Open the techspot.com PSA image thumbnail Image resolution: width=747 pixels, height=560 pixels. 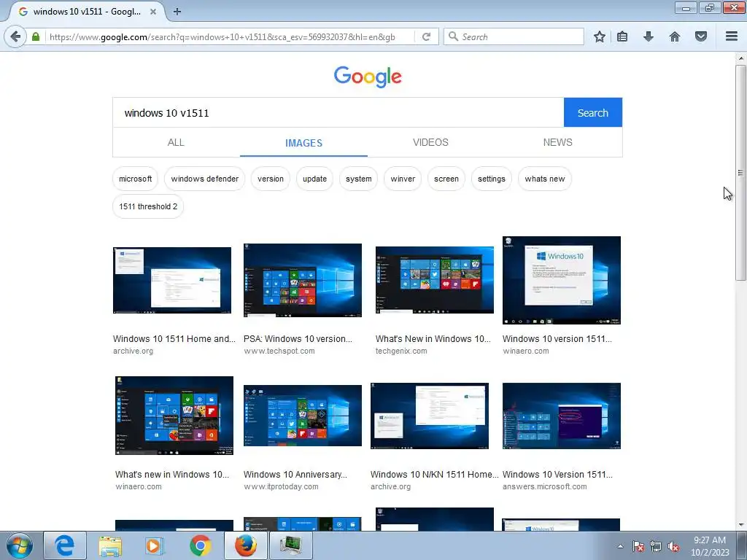[303, 280]
